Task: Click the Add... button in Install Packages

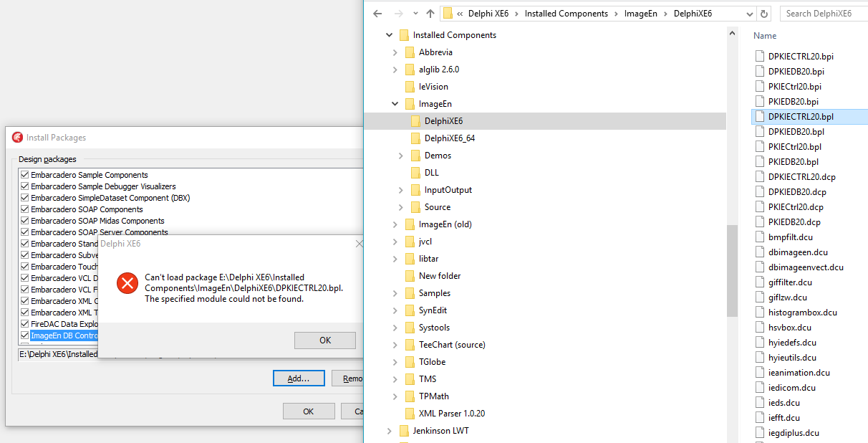Action: 299,378
